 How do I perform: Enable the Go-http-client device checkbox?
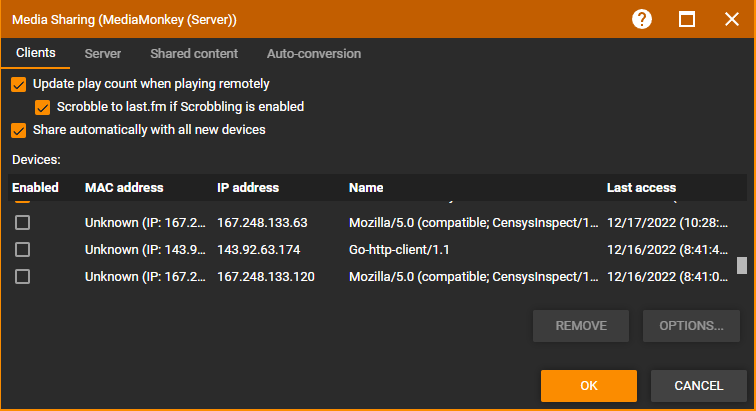(x=22, y=249)
